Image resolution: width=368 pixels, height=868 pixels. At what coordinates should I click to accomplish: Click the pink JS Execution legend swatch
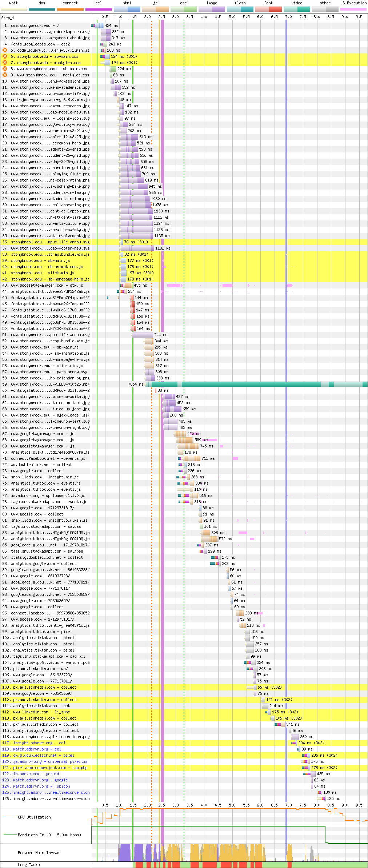[x=353, y=9]
